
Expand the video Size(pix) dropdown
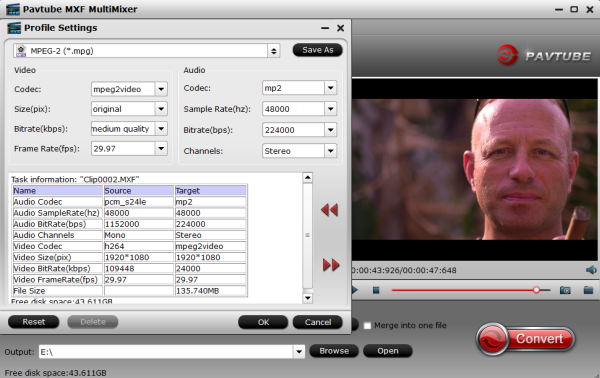pos(161,109)
